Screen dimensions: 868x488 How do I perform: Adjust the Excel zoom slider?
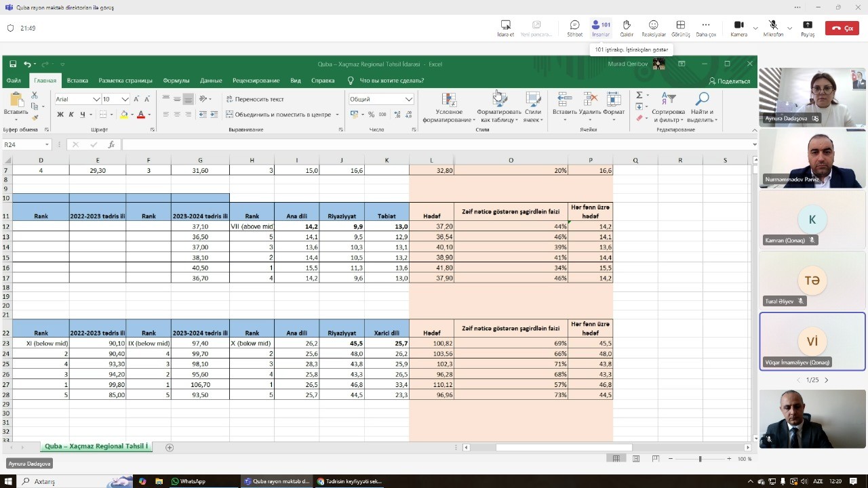[x=700, y=459]
